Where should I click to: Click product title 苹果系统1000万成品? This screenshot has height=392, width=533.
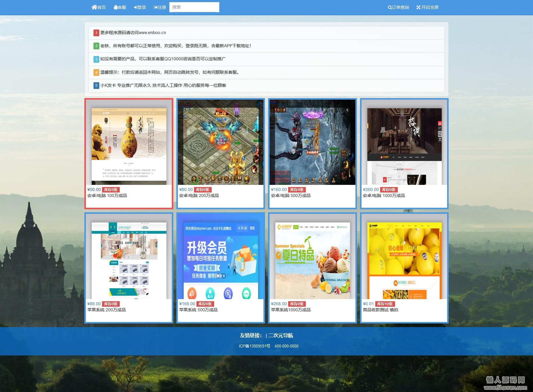[x=291, y=310]
